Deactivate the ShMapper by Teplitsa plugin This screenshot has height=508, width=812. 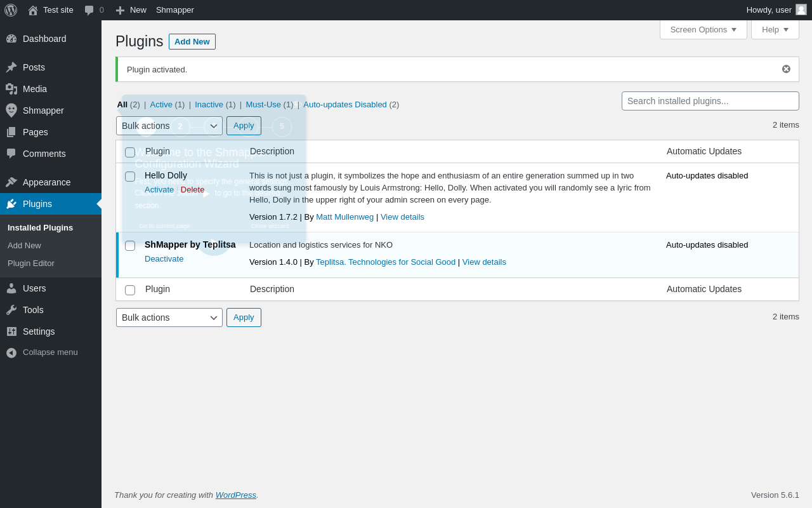pyautogui.click(x=164, y=258)
